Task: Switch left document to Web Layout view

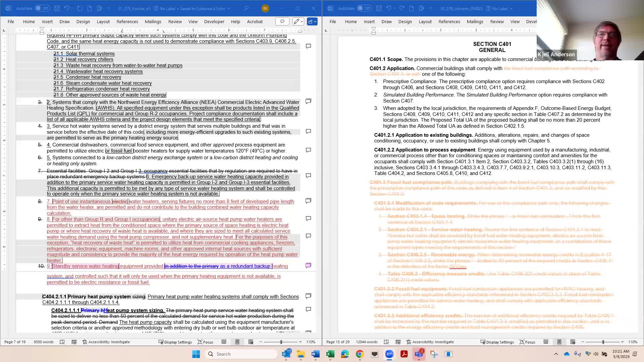Action: 251,342
